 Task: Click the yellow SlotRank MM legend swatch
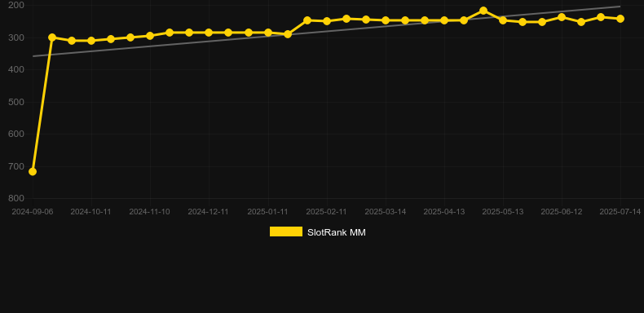click(286, 231)
